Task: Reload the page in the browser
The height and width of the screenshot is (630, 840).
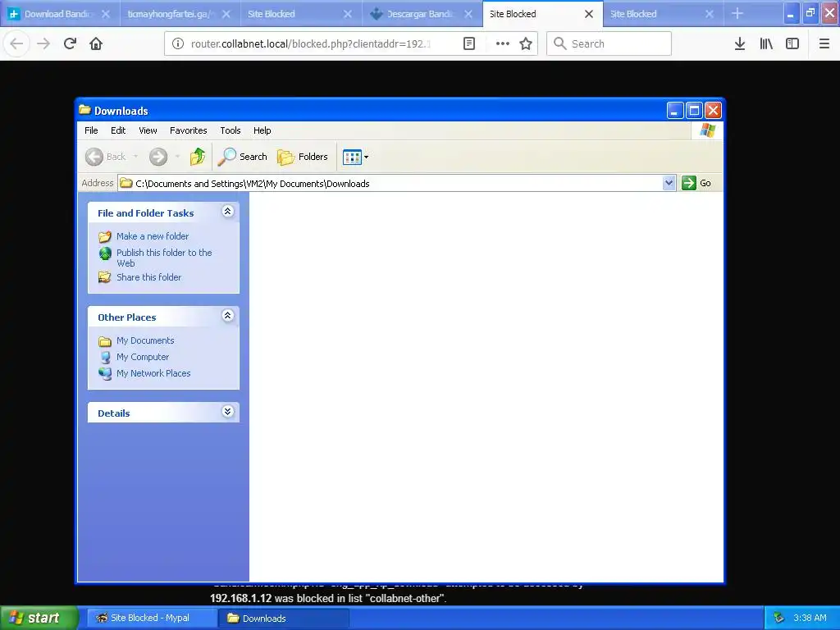Action: (x=70, y=43)
